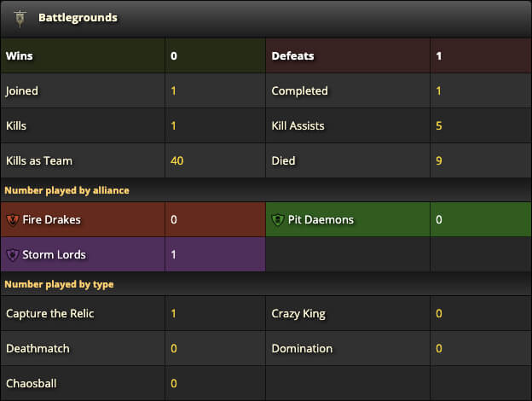Click the Completed stat label

pos(299,90)
